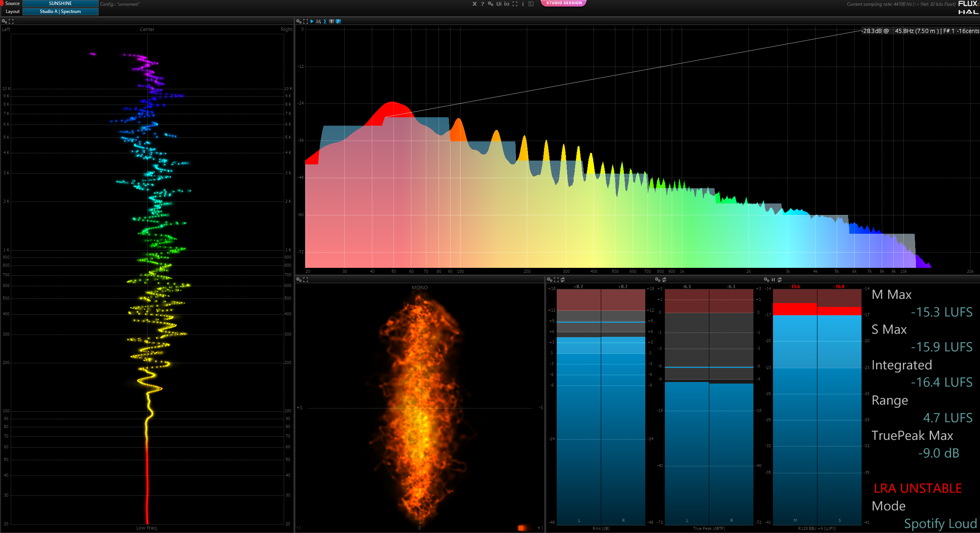Click the X icon in the top toolbar
980x533 pixels.
coord(474,4)
